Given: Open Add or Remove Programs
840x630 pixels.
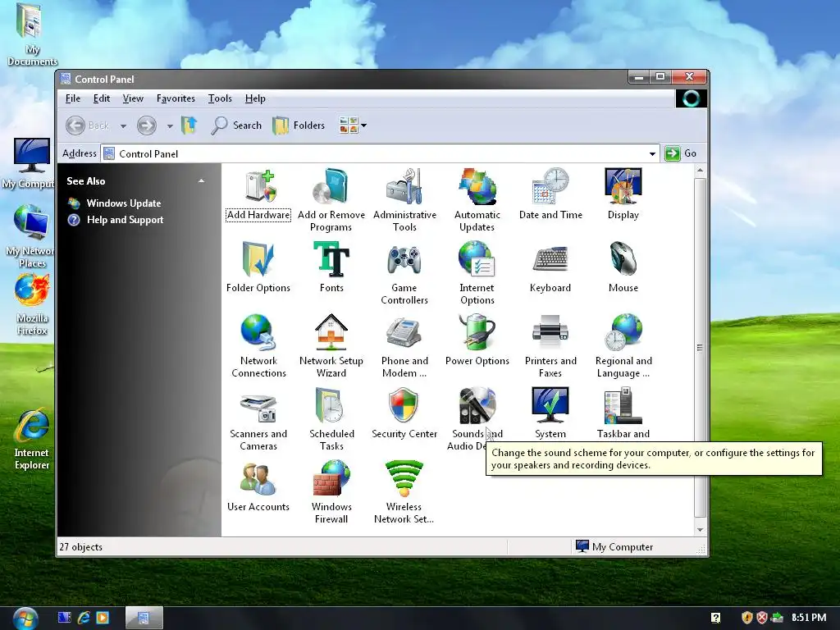Looking at the screenshot, I should (x=331, y=200).
